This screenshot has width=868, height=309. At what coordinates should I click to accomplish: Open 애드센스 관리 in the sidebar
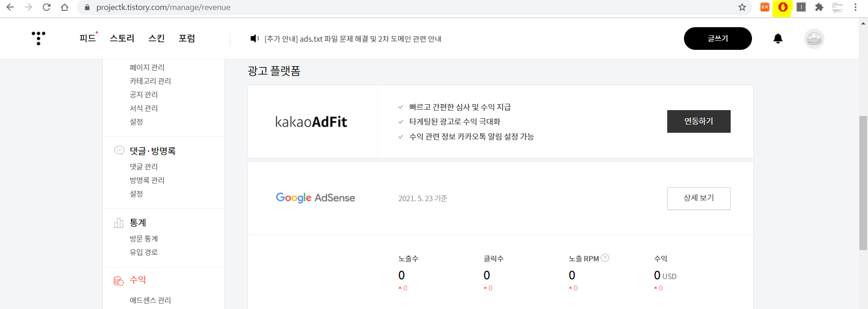coord(150,300)
